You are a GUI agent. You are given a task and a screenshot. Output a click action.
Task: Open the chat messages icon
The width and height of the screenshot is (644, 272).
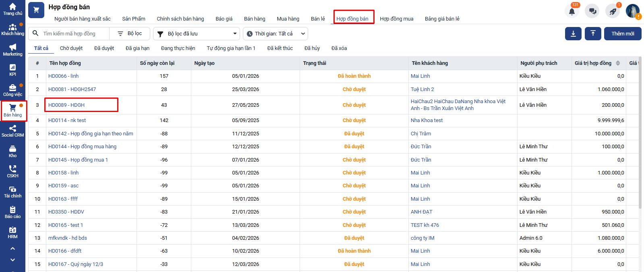point(592,11)
